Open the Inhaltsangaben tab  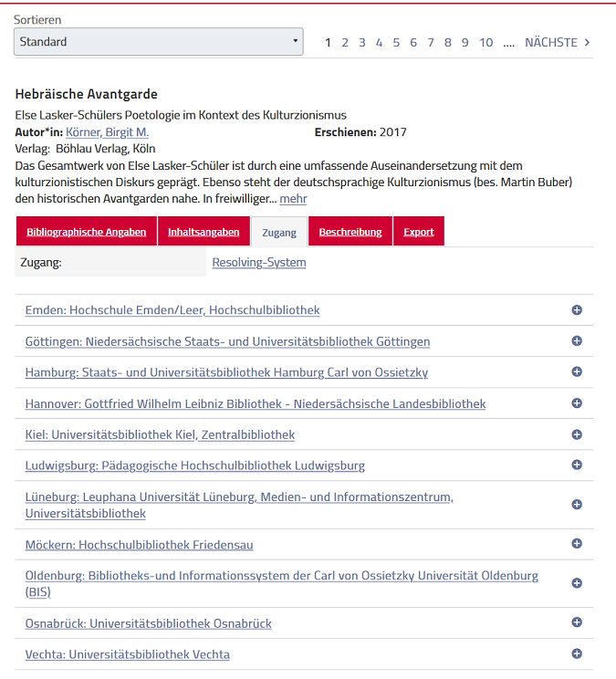coord(204,232)
